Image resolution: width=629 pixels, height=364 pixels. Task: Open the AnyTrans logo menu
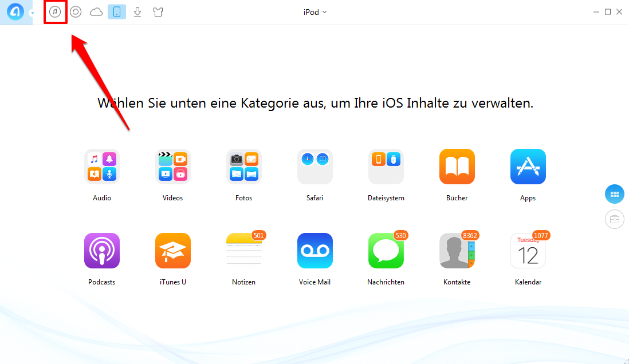(15, 12)
